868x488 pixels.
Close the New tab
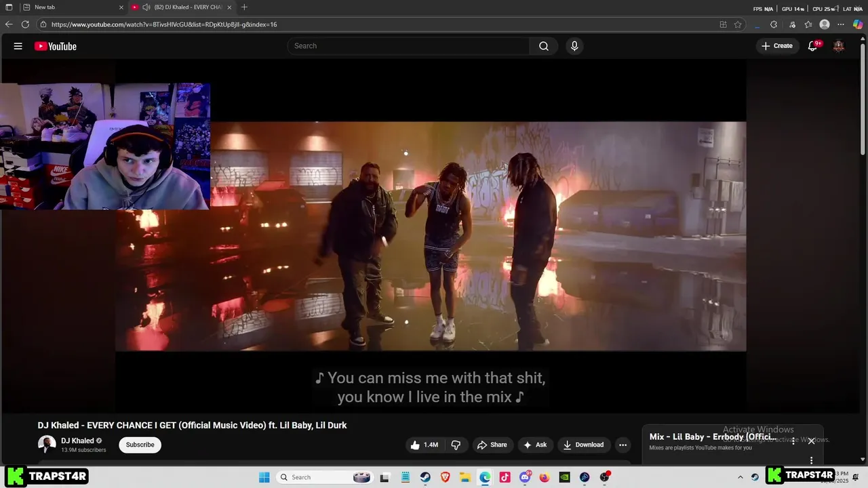121,7
